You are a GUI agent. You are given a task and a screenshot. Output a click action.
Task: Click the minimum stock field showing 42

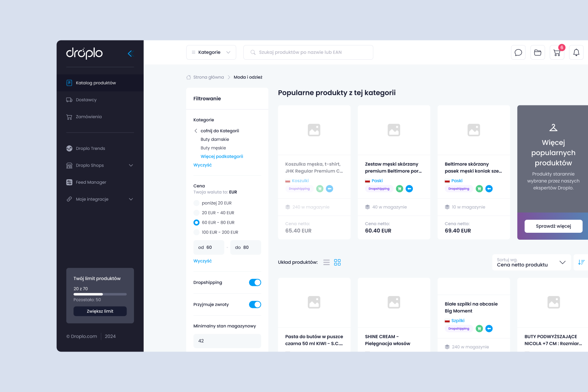pos(227,341)
